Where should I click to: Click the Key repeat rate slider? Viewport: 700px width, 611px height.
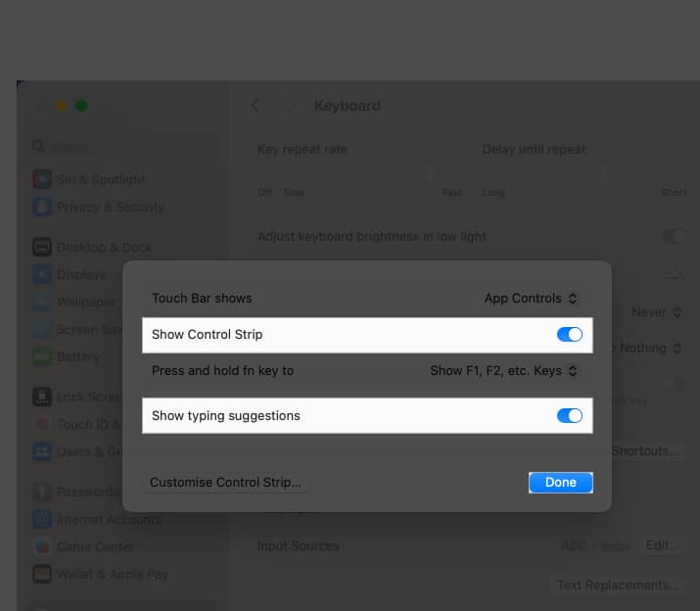click(359, 173)
